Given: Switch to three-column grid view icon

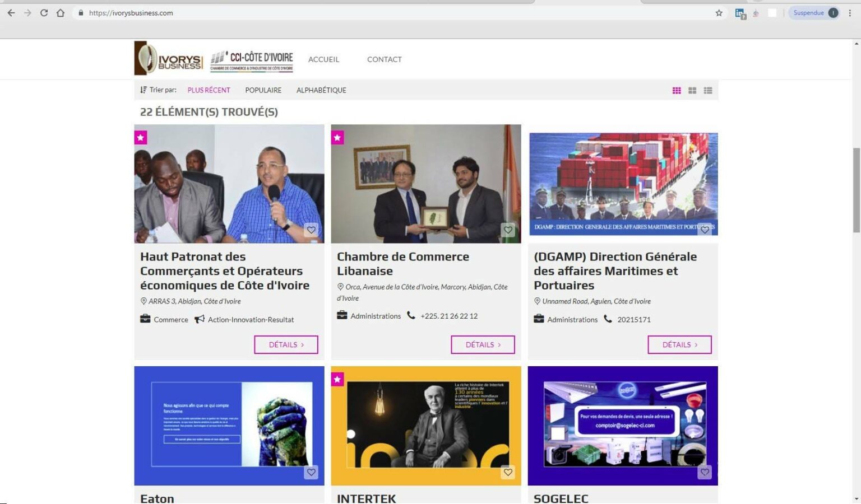Looking at the screenshot, I should (x=677, y=91).
